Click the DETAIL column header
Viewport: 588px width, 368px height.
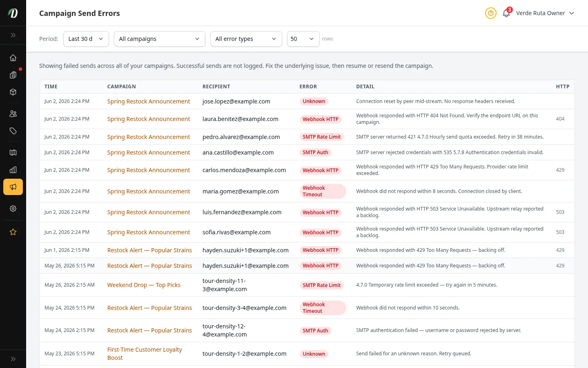pos(365,87)
